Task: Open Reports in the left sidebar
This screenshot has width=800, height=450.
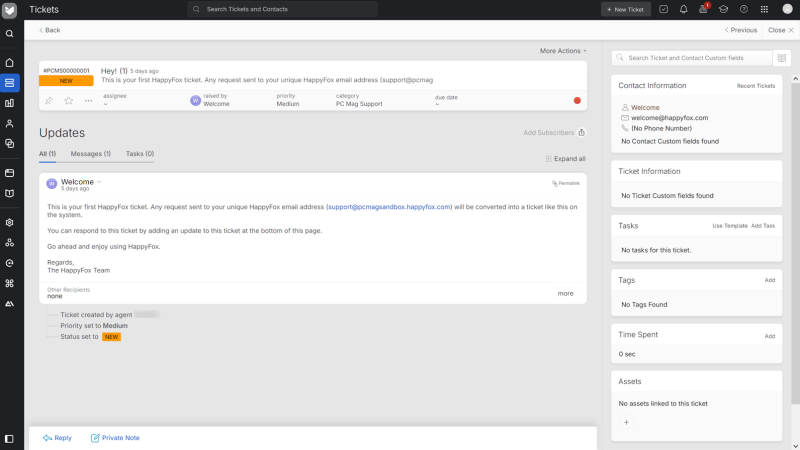Action: tap(10, 103)
